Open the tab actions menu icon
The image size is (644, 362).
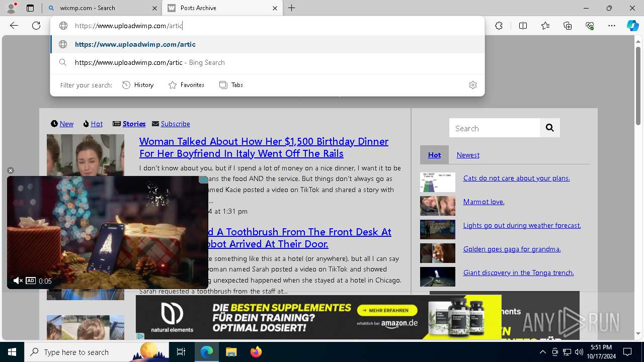(30, 8)
